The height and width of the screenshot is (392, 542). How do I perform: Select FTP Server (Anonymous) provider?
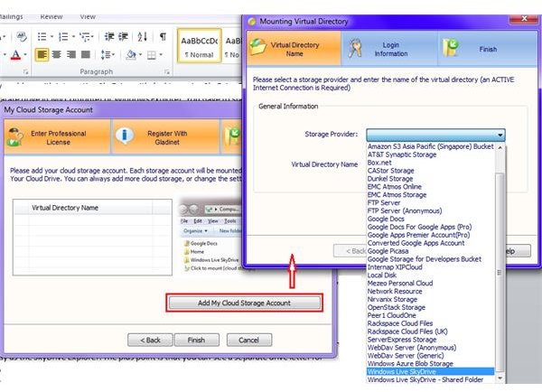coord(430,210)
